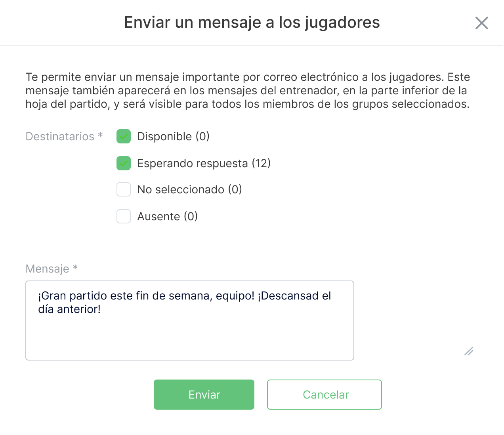The width and height of the screenshot is (504, 435).
Task: Enable the No seleccionado (0) checkbox
Action: tap(123, 189)
